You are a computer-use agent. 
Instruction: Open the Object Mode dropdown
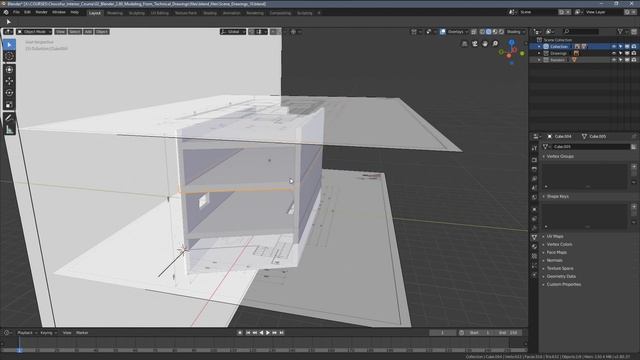coord(34,32)
